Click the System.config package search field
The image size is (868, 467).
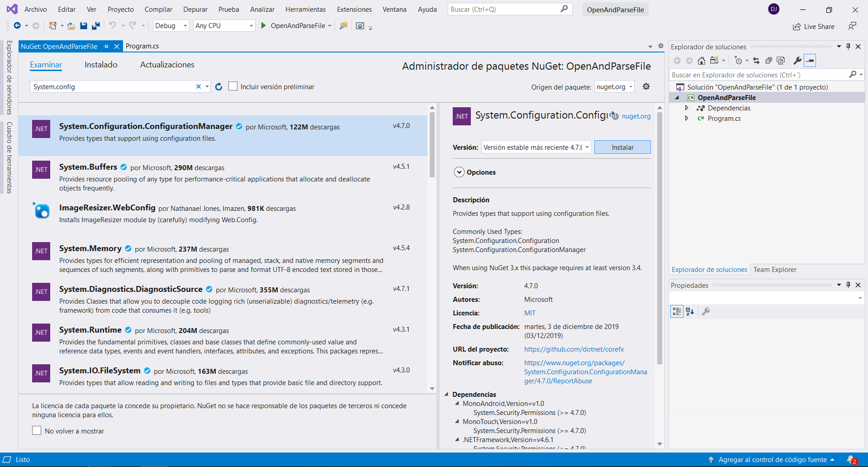point(113,87)
